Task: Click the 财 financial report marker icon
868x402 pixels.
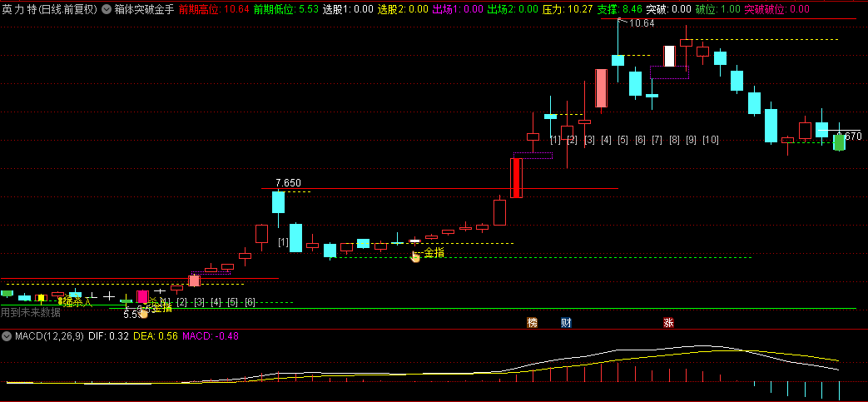Action: tap(566, 323)
